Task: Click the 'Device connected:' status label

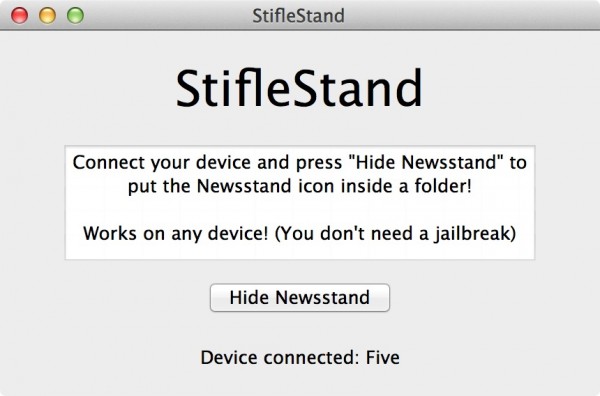Action: click(x=280, y=357)
